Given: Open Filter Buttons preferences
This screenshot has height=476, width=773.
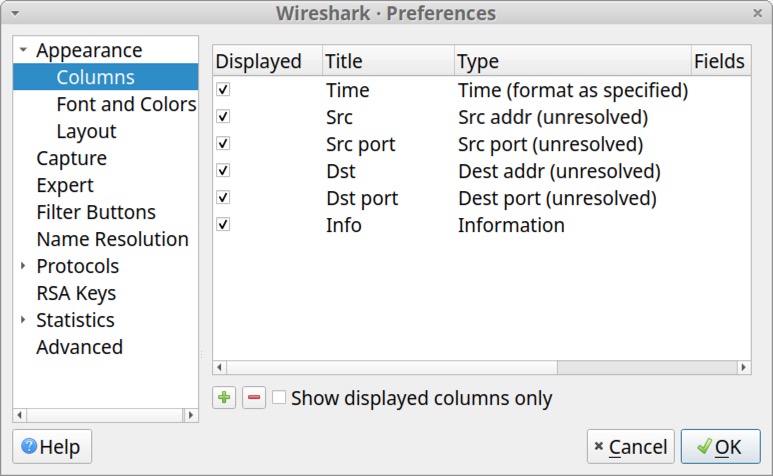Looking at the screenshot, I should click(96, 212).
